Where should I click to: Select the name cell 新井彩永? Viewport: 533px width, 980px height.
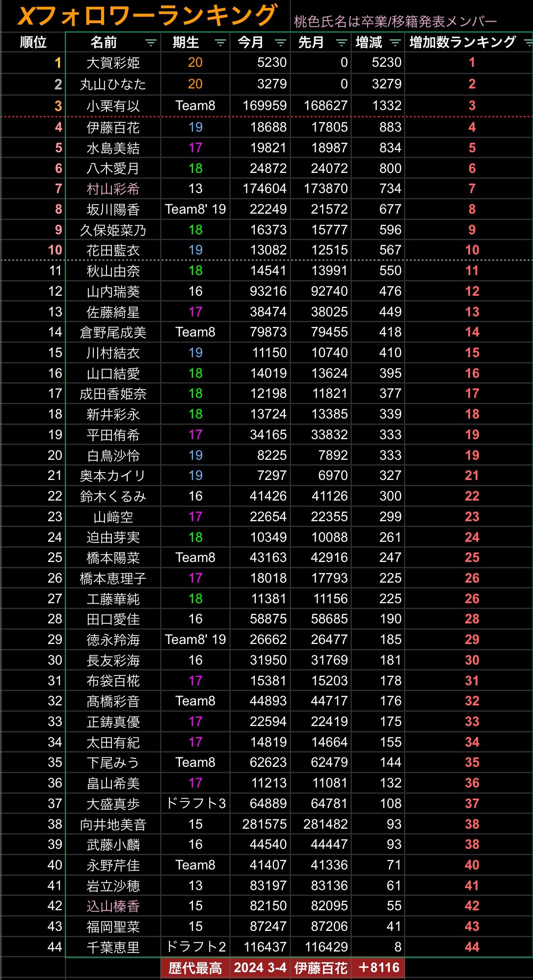pyautogui.click(x=113, y=414)
